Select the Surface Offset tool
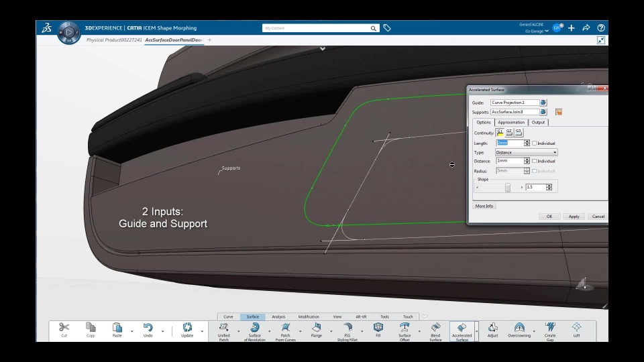This screenshot has height=362, width=644. [405, 331]
